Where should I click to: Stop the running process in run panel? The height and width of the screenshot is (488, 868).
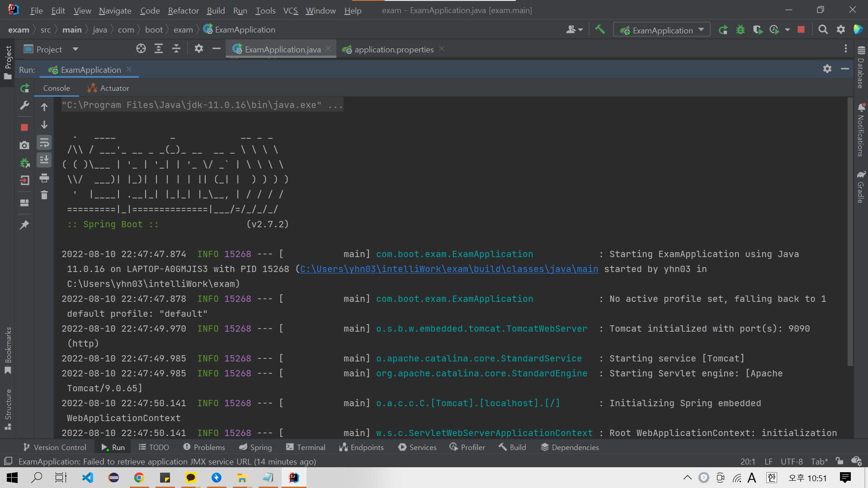pos(25,127)
